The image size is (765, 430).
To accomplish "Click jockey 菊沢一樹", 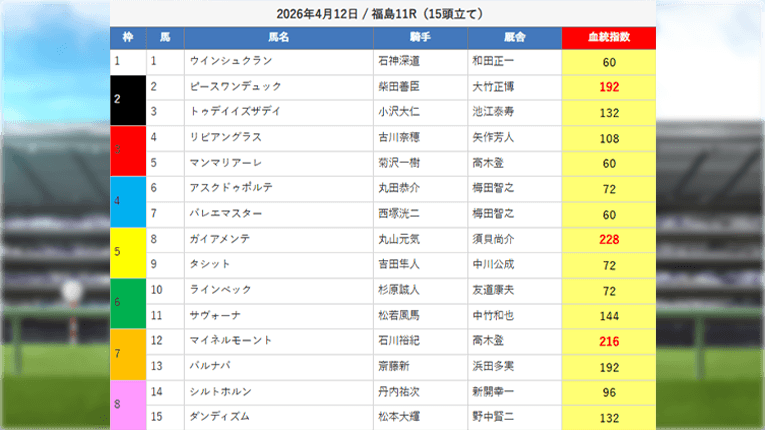I will (x=399, y=163).
